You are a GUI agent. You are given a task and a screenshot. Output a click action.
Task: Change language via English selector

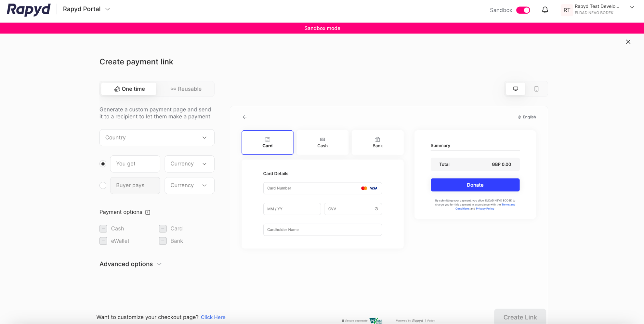tap(527, 117)
